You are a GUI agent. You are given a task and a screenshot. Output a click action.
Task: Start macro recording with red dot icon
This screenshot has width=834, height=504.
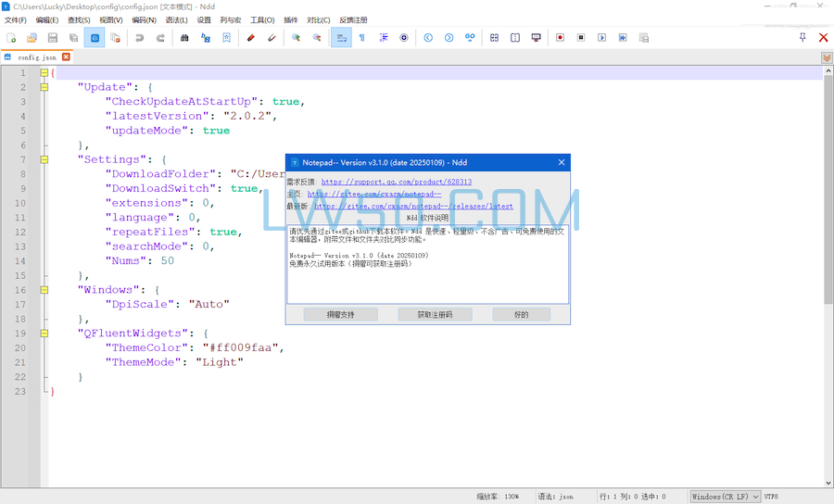[x=560, y=38]
